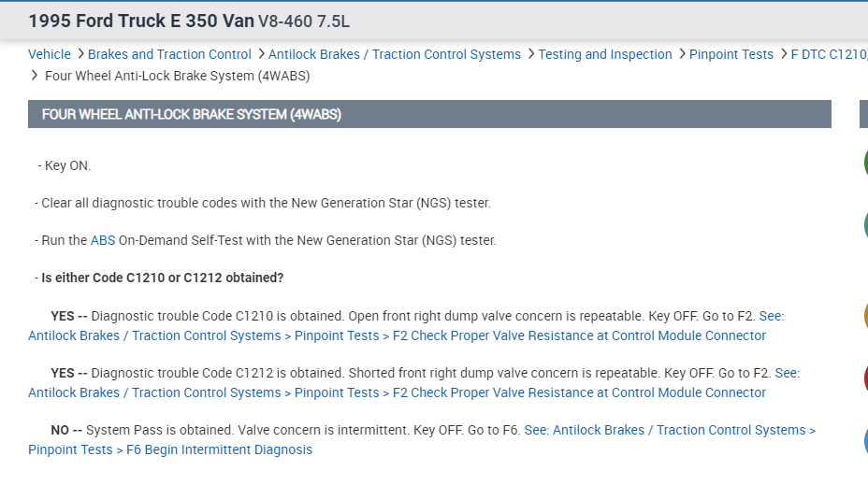Click the ABS link in self-test step
Screen dimensions: 868x485
tap(103, 240)
